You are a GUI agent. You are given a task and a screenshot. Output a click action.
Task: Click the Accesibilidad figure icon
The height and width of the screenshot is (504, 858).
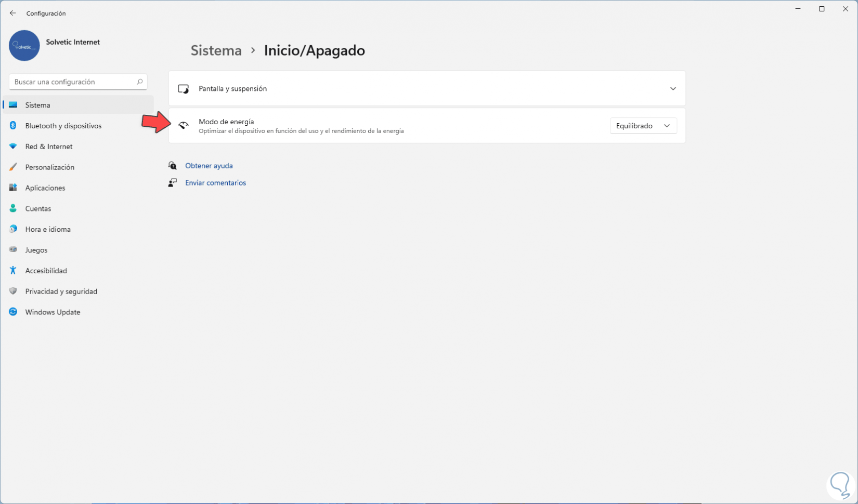[13, 271]
